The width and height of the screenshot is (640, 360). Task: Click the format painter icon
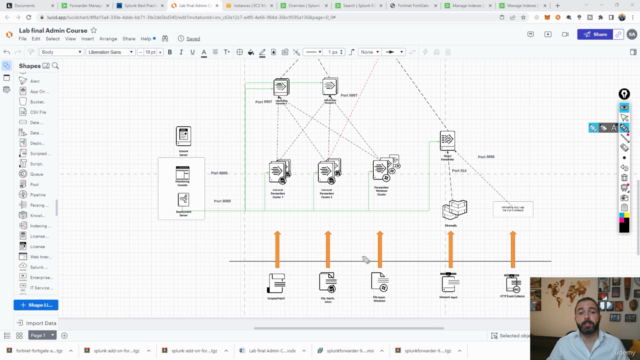[31, 52]
